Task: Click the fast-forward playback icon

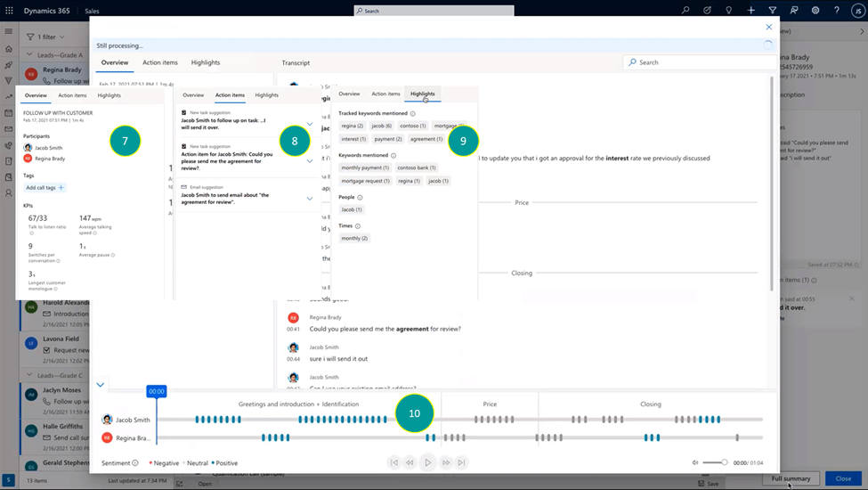Action: (446, 462)
